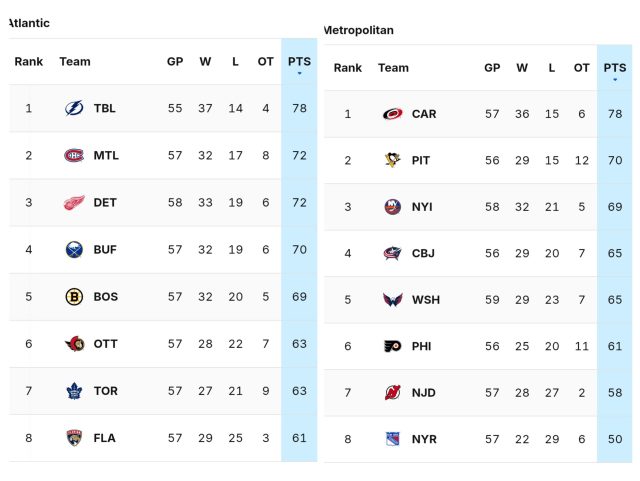Viewport: 640px width, 481px height.
Task: Click the Toronto Maple Leafs logo
Action: tap(75, 391)
